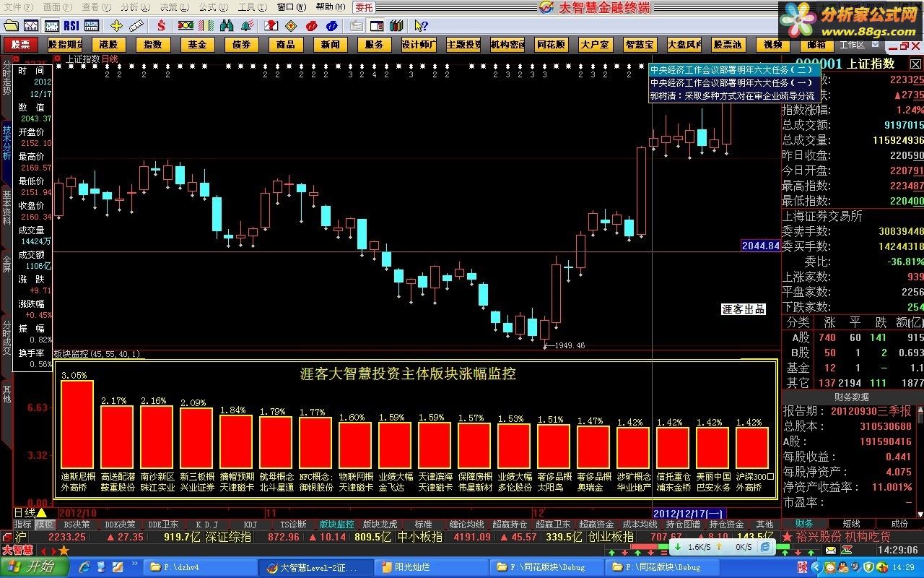Click the 债券 category button
The height and width of the screenshot is (578, 924).
[242, 45]
